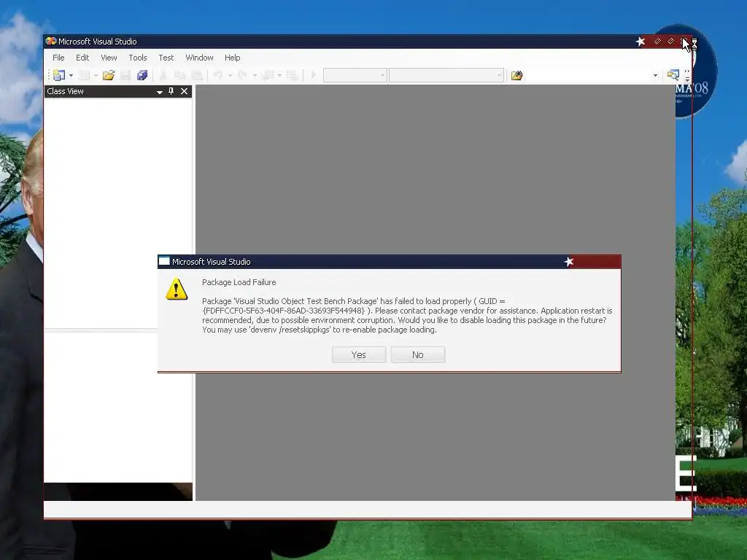Viewport: 747px width, 560px height.
Task: Click Yes in Package Load Failure dialog
Action: pyautogui.click(x=359, y=355)
